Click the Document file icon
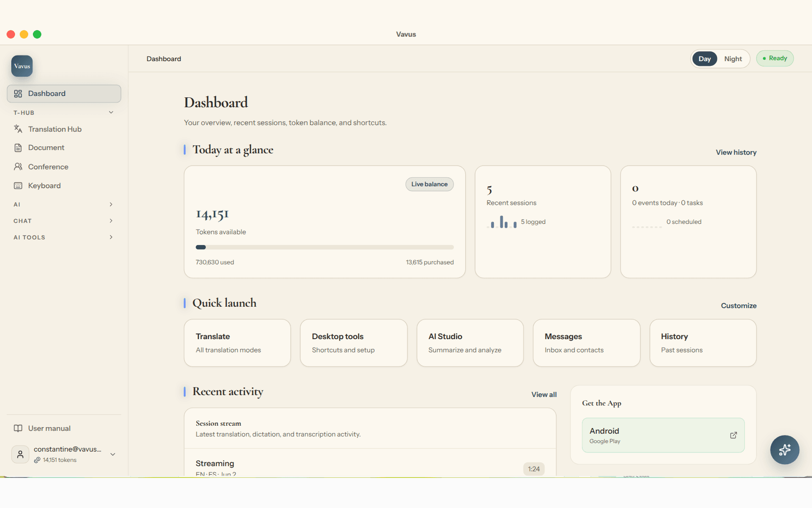This screenshot has height=508, width=812. tap(18, 148)
